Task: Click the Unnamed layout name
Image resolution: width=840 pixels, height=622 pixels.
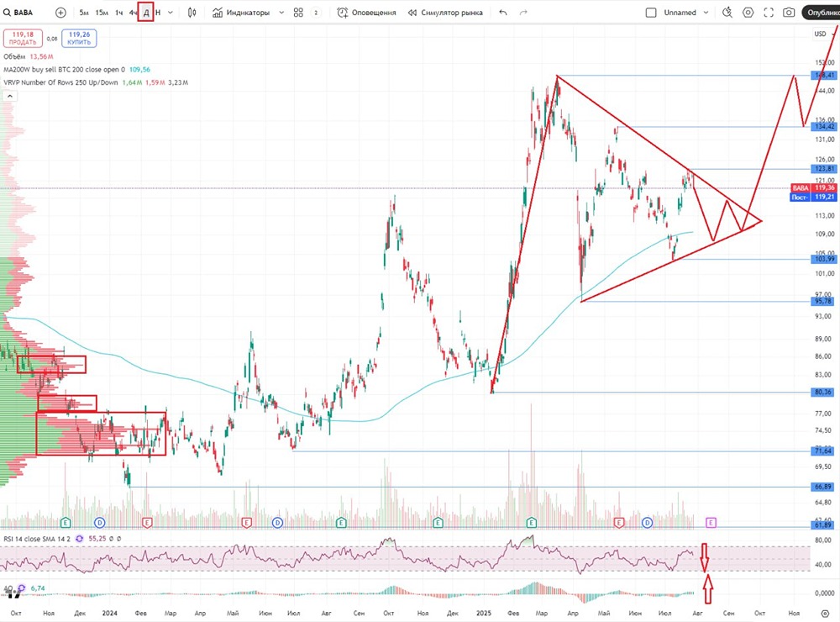Action: click(x=680, y=13)
